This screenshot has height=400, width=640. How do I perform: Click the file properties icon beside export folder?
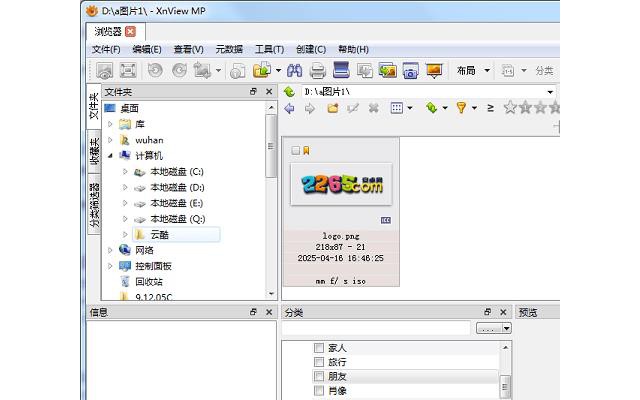238,71
